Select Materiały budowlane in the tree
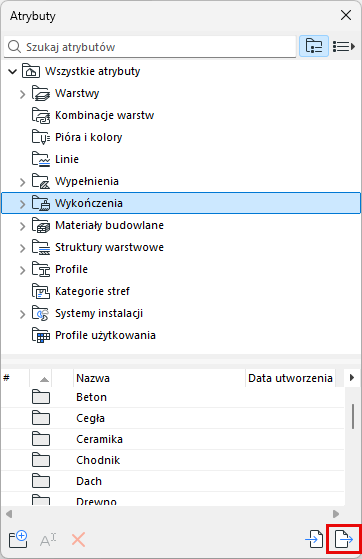The width and height of the screenshot is (362, 559). click(109, 225)
